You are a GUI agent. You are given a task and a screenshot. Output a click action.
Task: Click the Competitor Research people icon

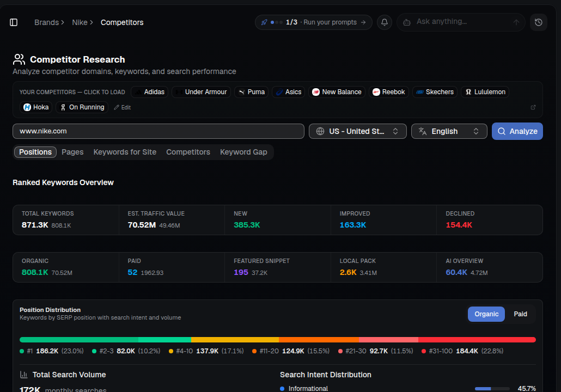point(19,59)
